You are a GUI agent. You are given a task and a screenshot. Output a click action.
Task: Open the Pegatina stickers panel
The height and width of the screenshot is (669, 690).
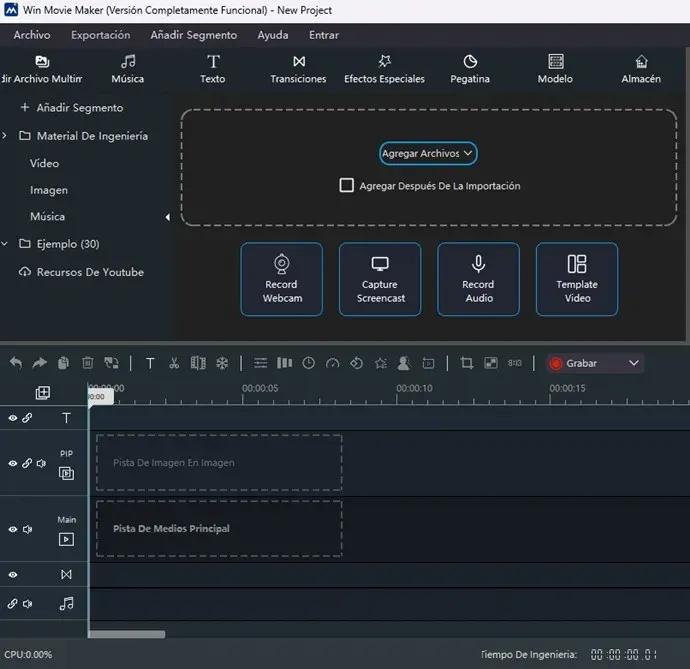pyautogui.click(x=470, y=69)
